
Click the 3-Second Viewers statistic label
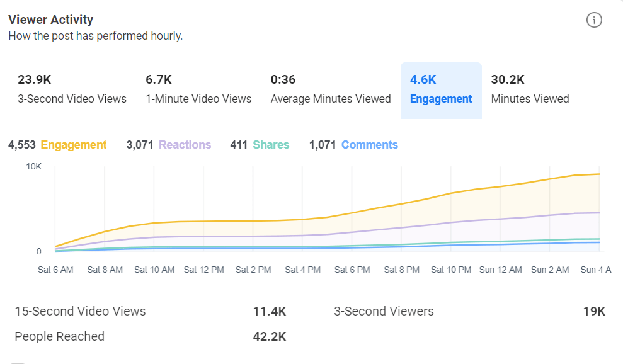384,311
